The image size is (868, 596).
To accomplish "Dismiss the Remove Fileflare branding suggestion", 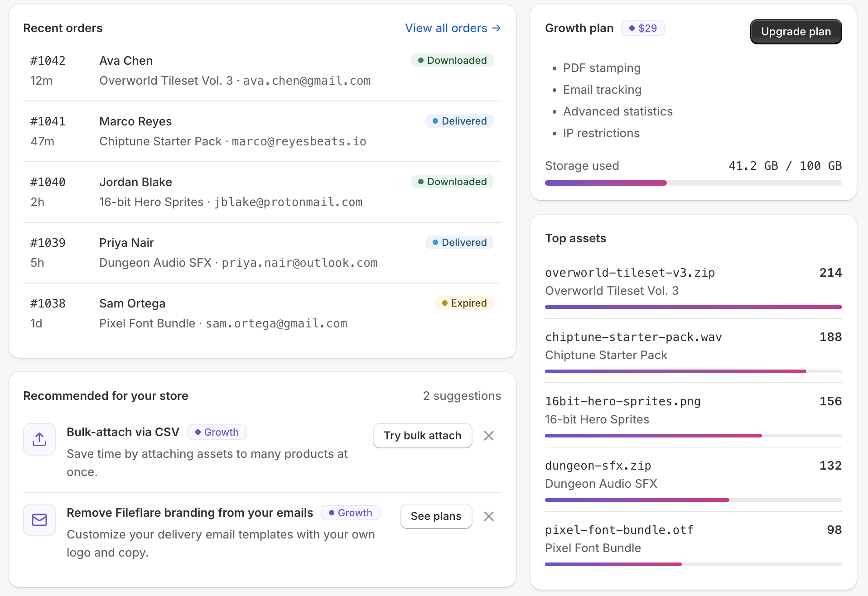I will (x=489, y=516).
